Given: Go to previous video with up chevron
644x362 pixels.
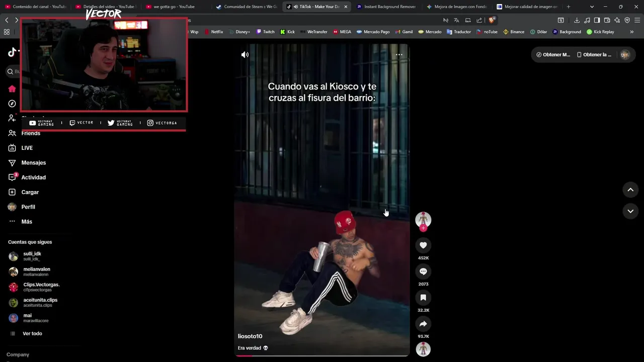Looking at the screenshot, I should tap(630, 190).
